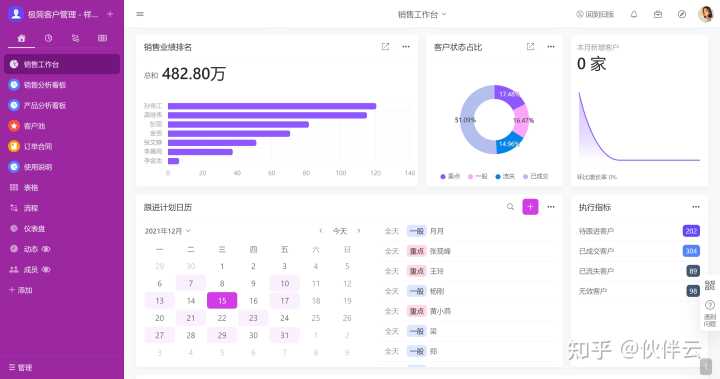Screen dimensions: 720x379
Task: Toggle the 重点 legend item in donut chart
Action: coord(450,176)
